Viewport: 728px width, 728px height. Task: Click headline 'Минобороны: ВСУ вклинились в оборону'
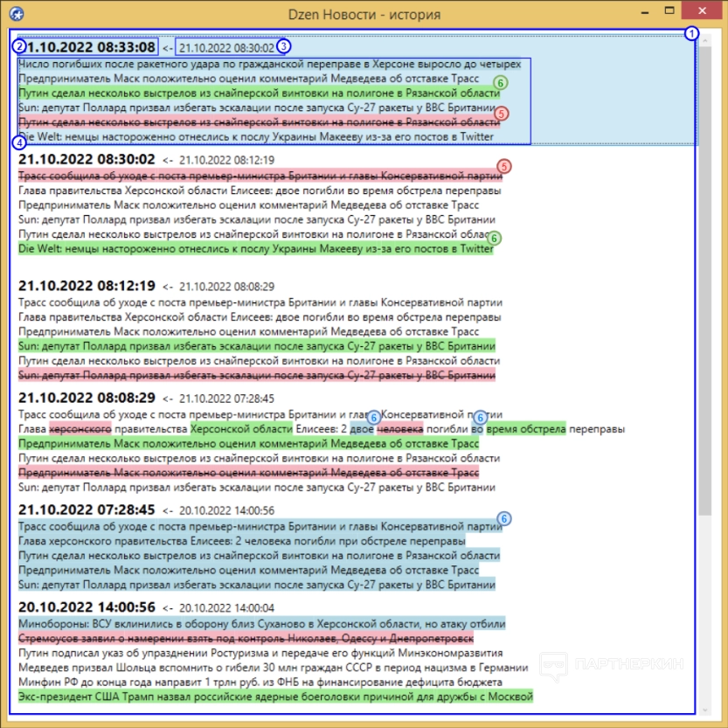(262, 623)
